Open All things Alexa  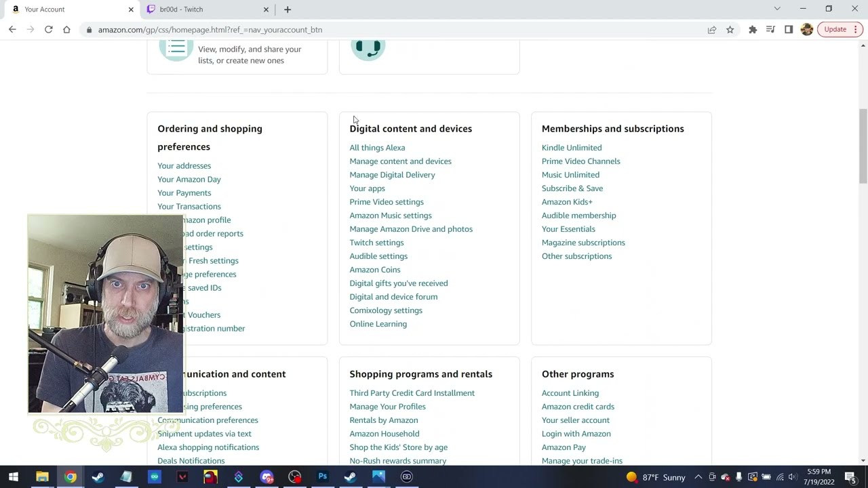377,147
